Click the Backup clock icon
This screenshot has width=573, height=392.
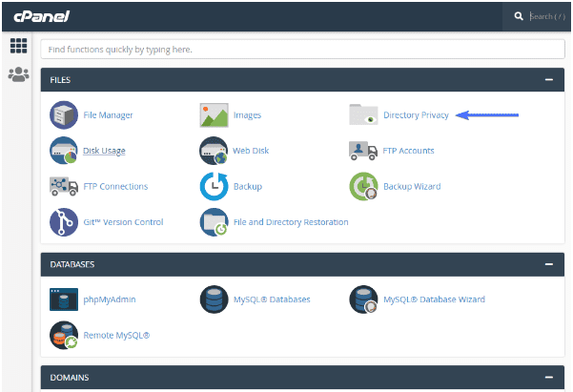tap(214, 187)
